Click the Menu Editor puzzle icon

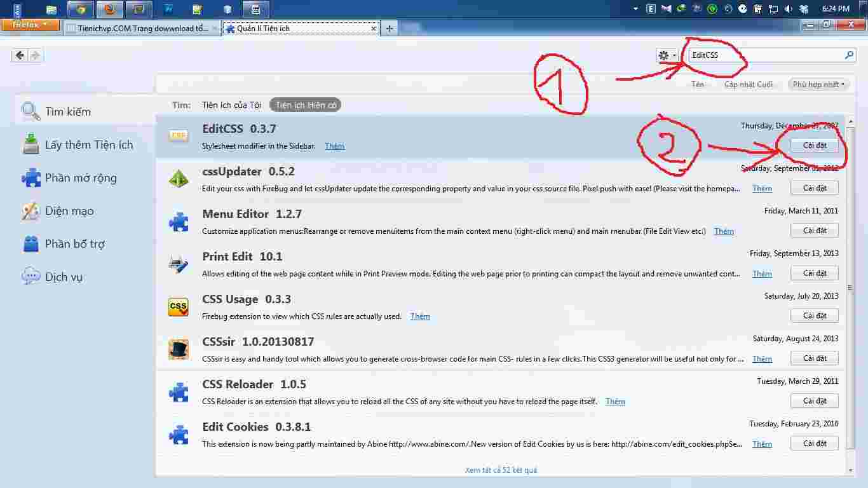[x=179, y=222]
